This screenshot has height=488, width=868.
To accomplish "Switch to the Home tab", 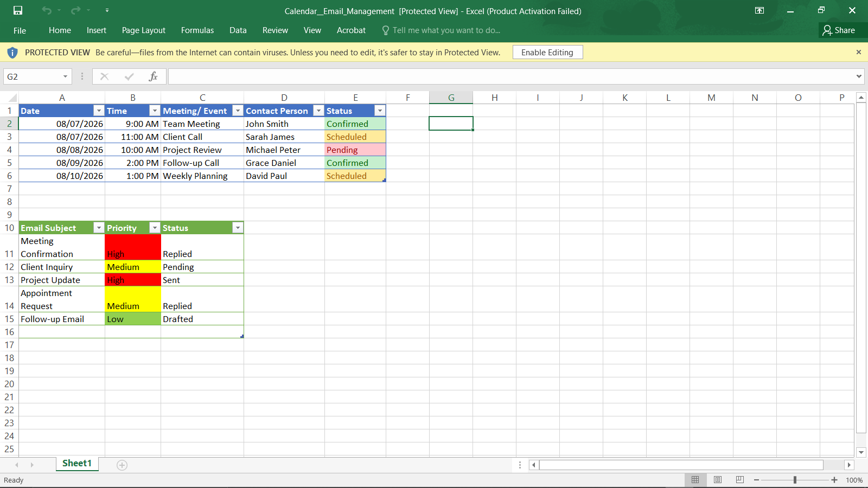I will [x=60, y=30].
